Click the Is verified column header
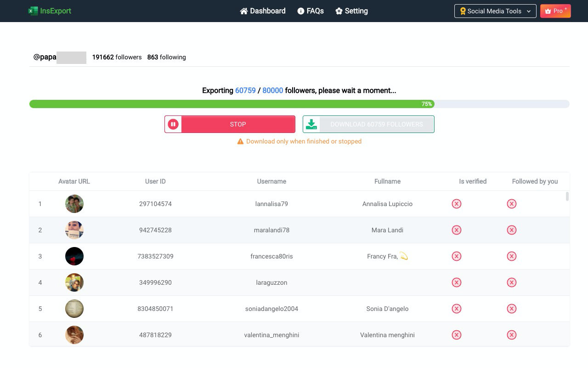 (473, 181)
